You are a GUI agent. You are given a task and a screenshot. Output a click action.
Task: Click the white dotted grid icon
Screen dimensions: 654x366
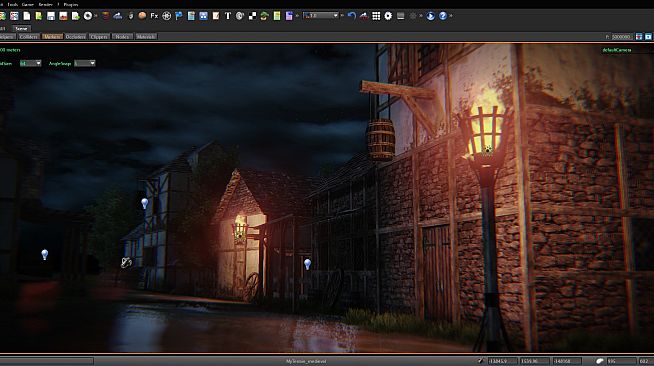coord(376,16)
